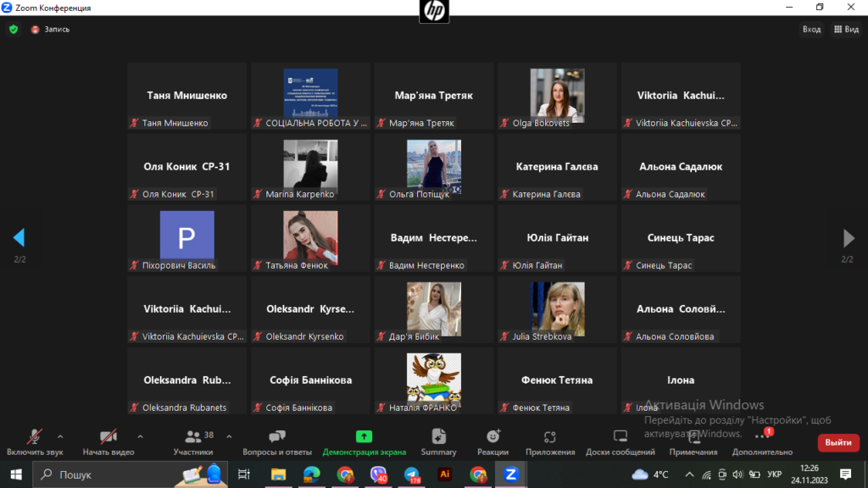Expand the participants options arrow
Image resolution: width=868 pixels, height=488 pixels.
coord(229,436)
